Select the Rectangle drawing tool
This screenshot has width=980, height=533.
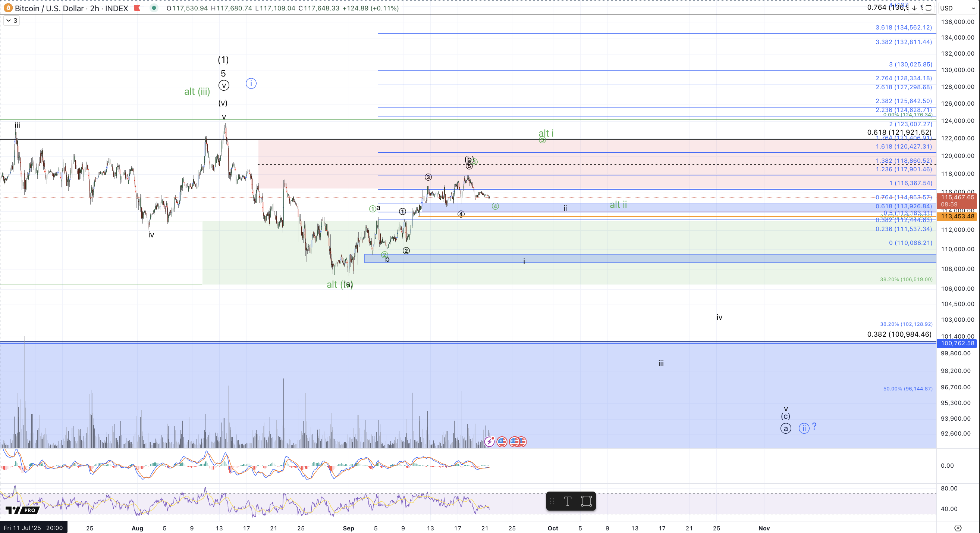[x=586, y=501]
